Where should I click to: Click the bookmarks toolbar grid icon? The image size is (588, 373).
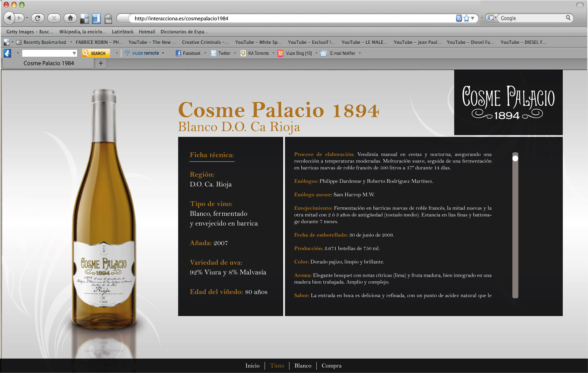coord(6,42)
